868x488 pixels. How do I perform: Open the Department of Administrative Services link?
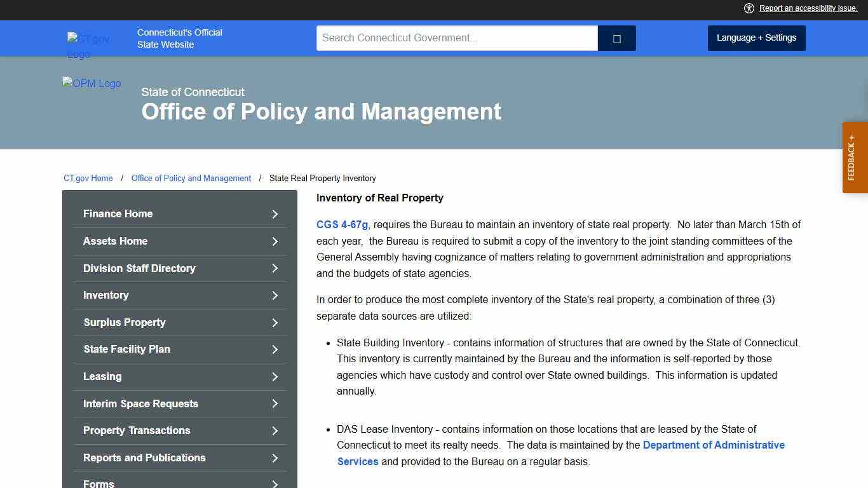713,445
